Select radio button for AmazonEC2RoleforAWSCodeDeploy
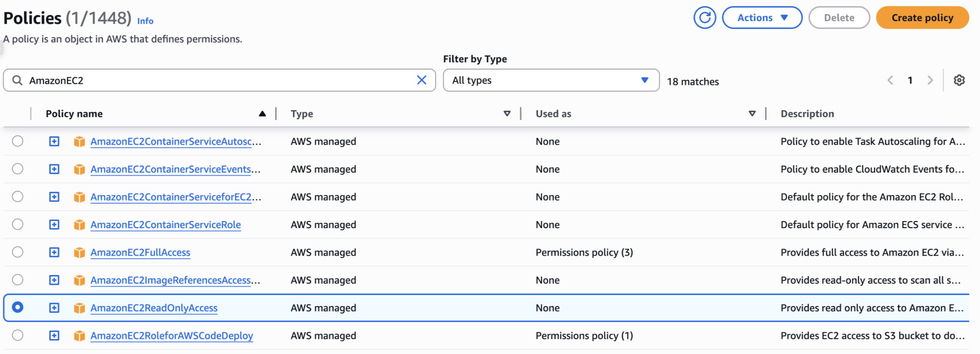The height and width of the screenshot is (354, 980). (x=17, y=335)
